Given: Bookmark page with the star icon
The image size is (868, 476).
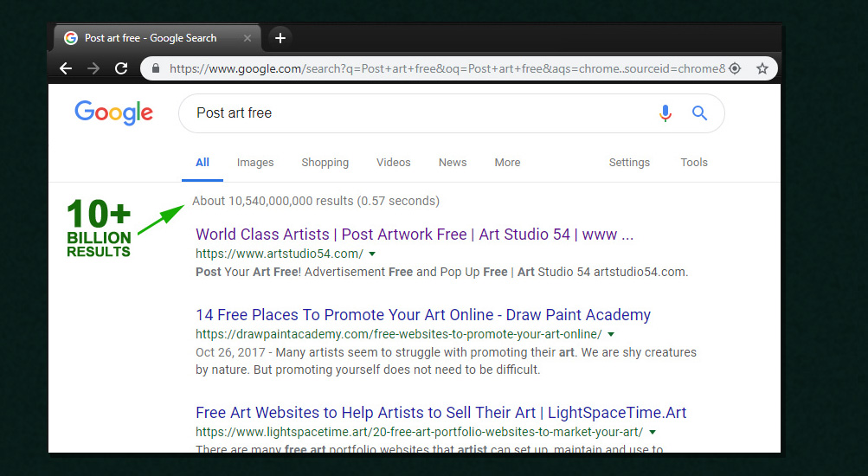Looking at the screenshot, I should (762, 68).
